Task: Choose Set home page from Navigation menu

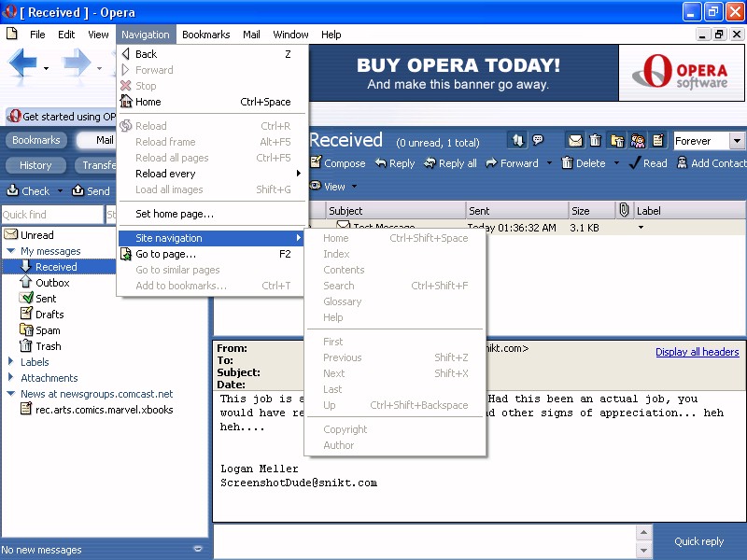Action: pos(174,214)
